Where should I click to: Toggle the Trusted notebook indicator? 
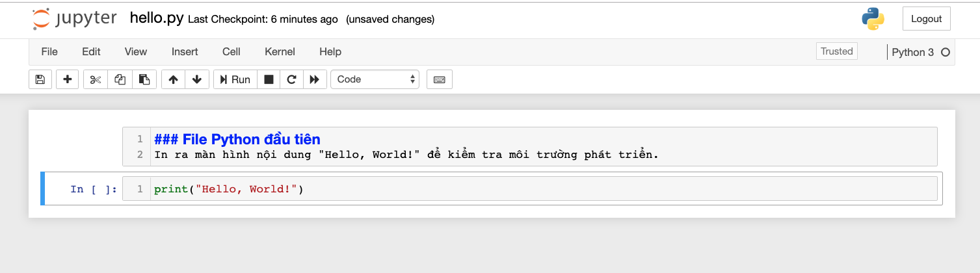(837, 51)
